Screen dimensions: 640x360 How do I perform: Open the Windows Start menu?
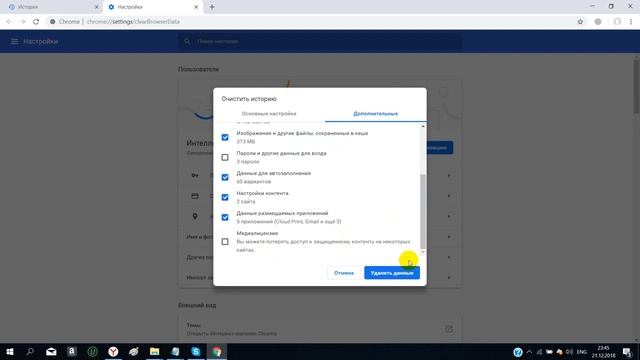point(10,351)
